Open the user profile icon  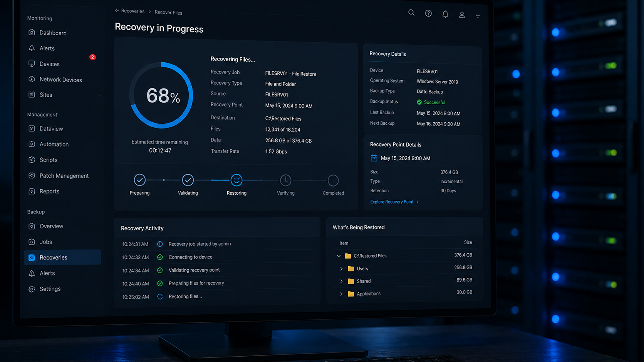point(462,15)
